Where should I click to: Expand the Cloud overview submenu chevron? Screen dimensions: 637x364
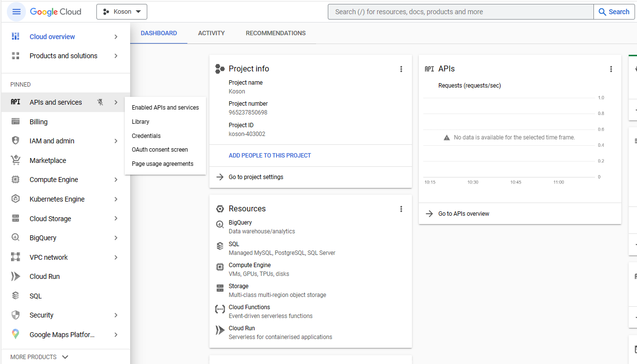tap(116, 37)
